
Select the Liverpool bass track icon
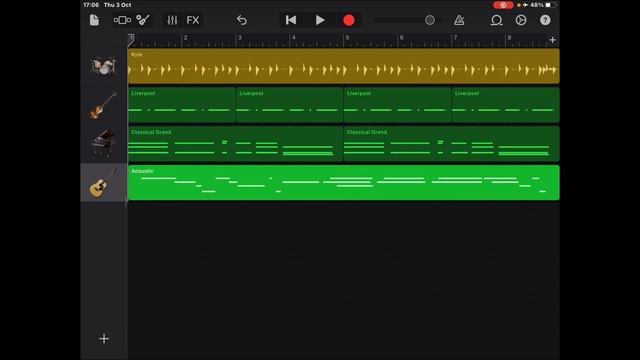[104, 105]
